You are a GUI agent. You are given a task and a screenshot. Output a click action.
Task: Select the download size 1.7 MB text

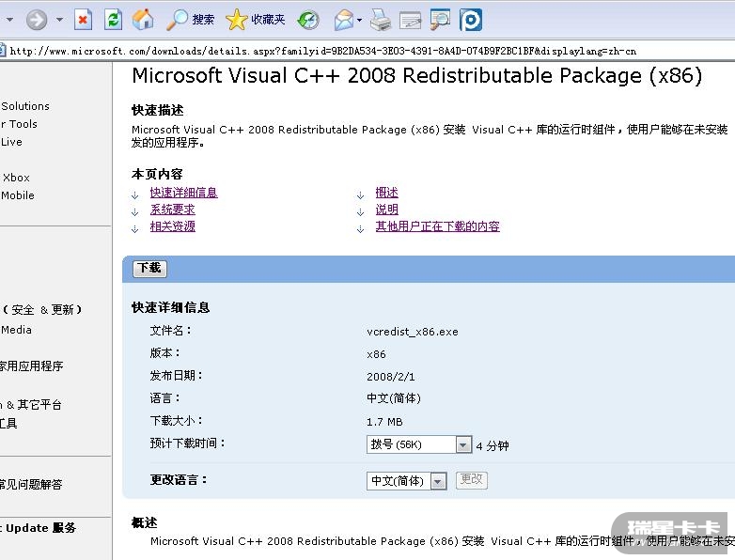tap(384, 422)
